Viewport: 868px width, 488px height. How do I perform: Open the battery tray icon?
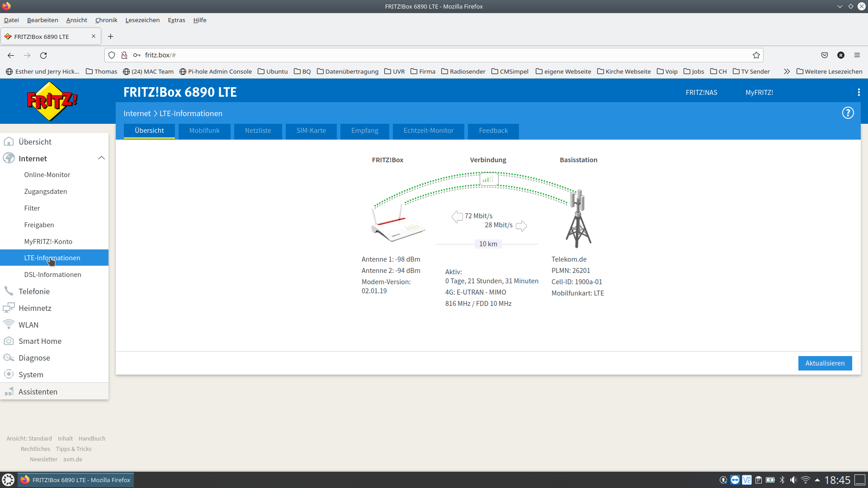coord(770,480)
